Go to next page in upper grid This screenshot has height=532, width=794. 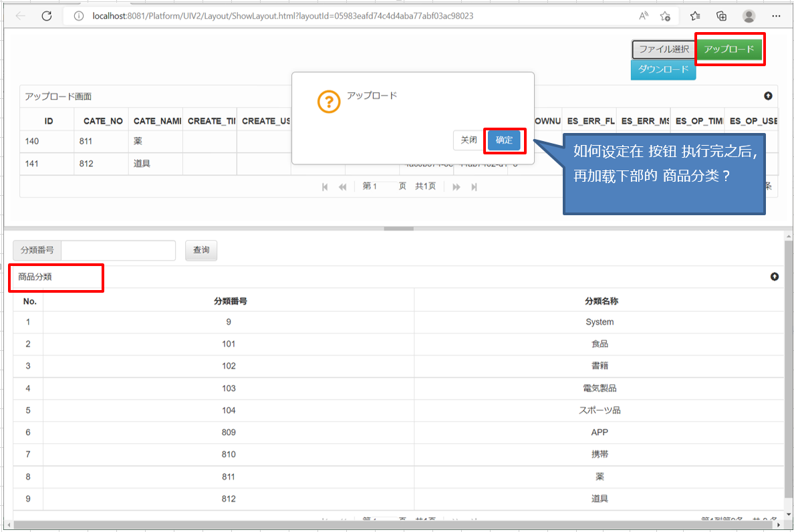(456, 186)
